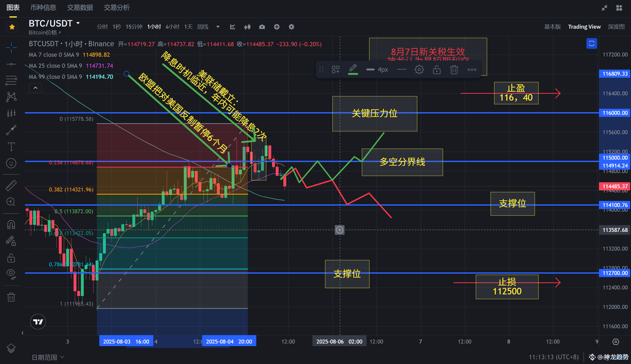631x364 pixels.
Task: Toggle the BTC/USDT favorite star
Action: tap(12, 27)
